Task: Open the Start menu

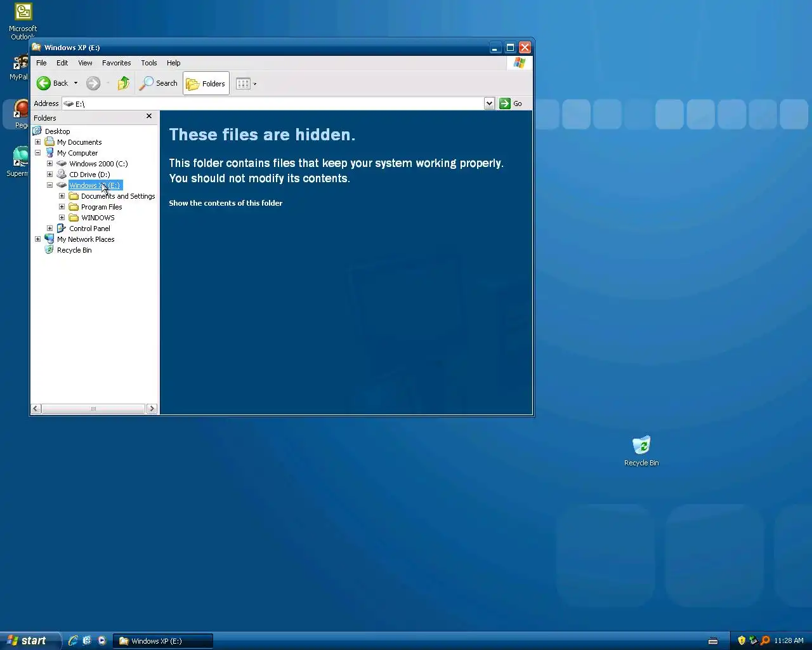Action: click(30, 640)
